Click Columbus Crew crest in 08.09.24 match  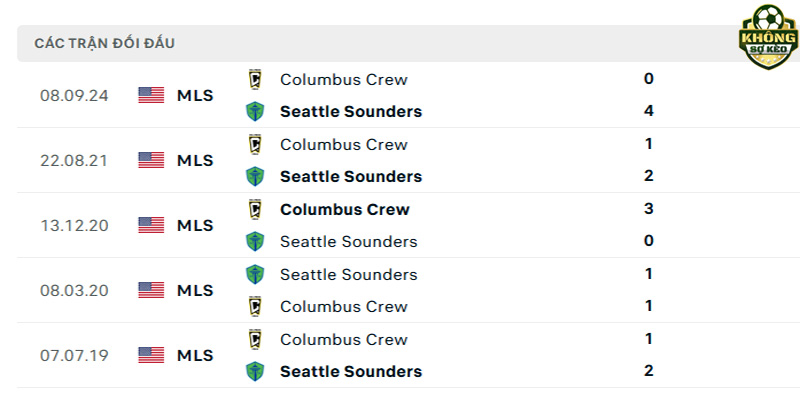255,79
